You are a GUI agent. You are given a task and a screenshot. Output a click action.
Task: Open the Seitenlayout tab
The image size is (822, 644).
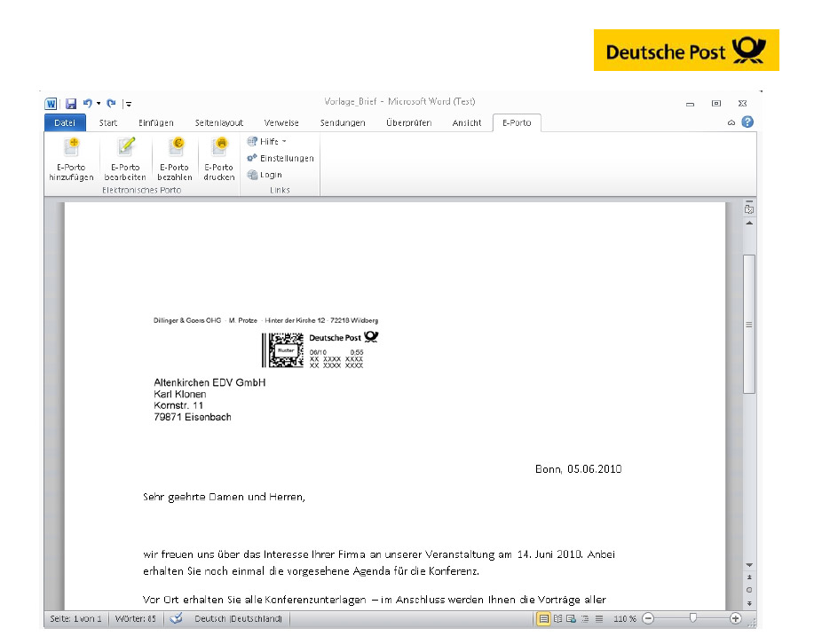click(x=219, y=122)
